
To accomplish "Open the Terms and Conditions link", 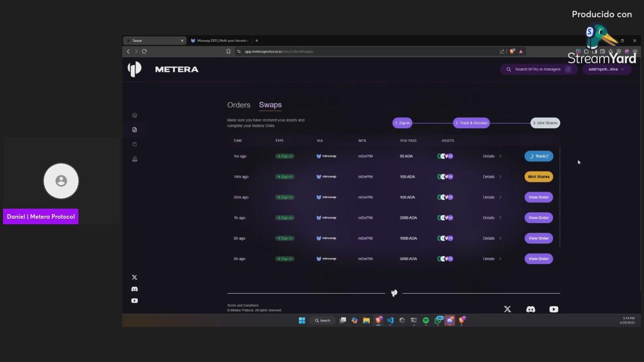I will [x=243, y=306].
